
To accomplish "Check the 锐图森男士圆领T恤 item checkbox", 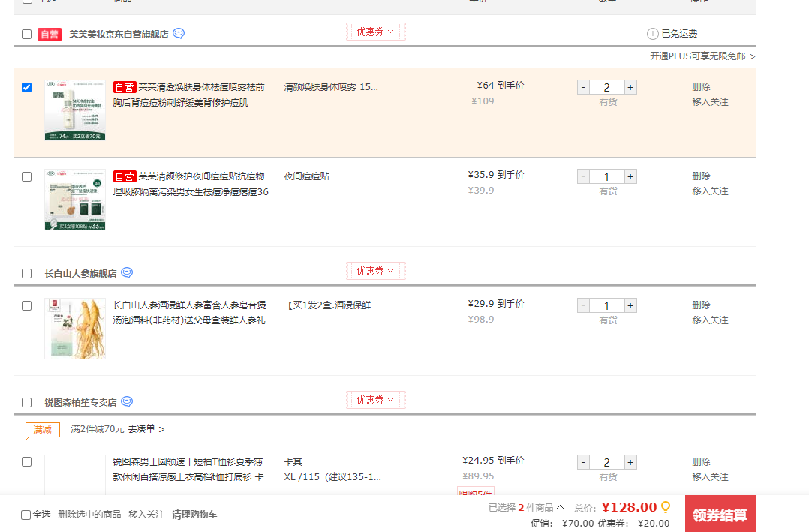I will pyautogui.click(x=27, y=461).
